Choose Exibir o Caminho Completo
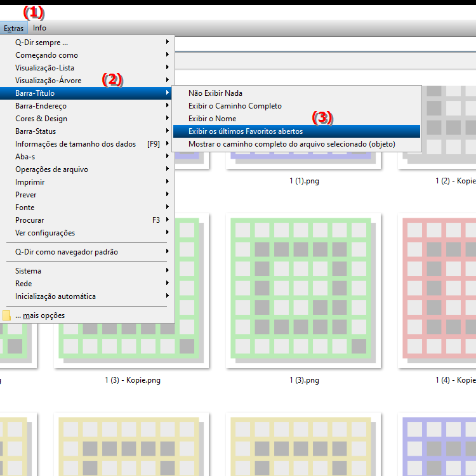 296,106
